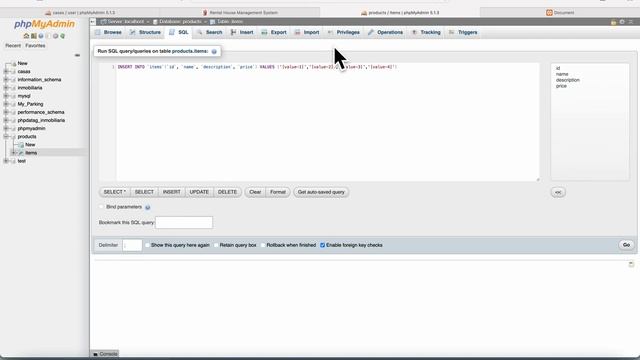The height and width of the screenshot is (360, 640).
Task: Click the phpMyAdmin logo
Action: pyautogui.click(x=44, y=24)
